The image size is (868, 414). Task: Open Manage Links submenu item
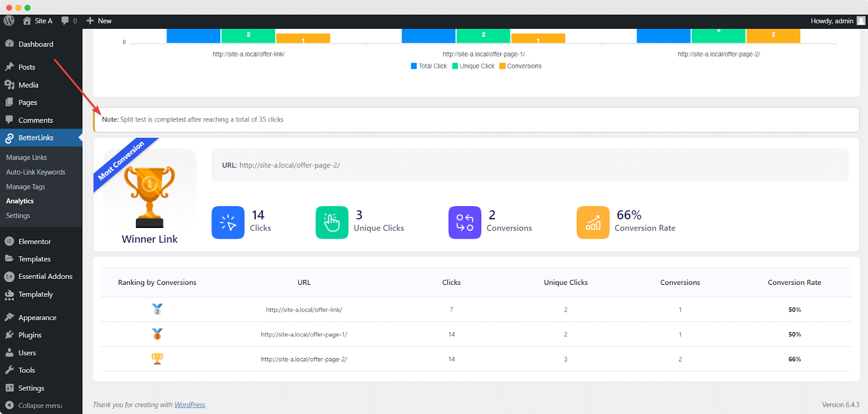coord(27,157)
